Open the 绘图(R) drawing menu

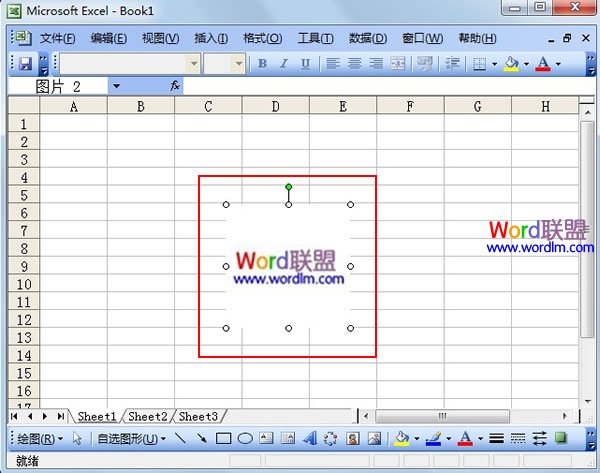(40, 439)
